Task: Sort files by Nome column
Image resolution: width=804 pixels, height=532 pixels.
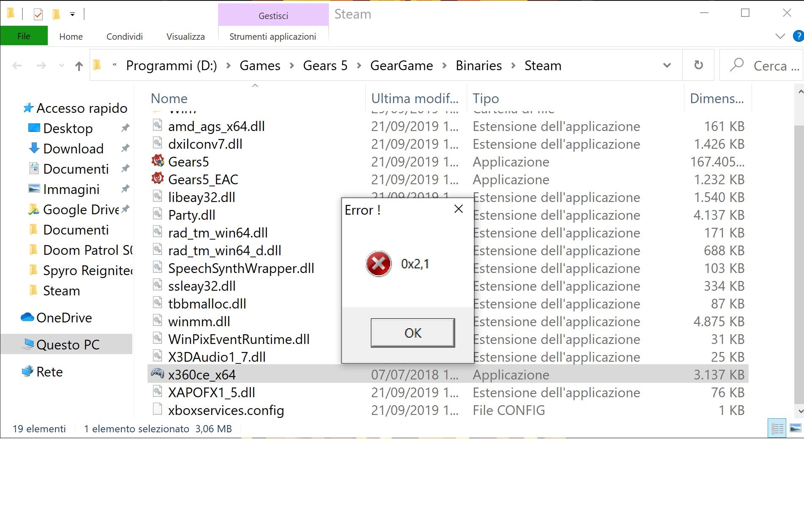Action: [x=169, y=98]
